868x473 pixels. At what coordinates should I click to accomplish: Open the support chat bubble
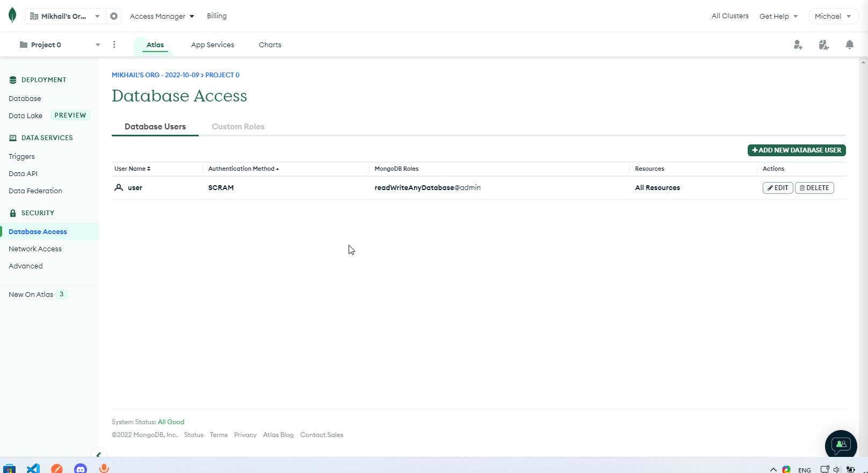point(841,445)
